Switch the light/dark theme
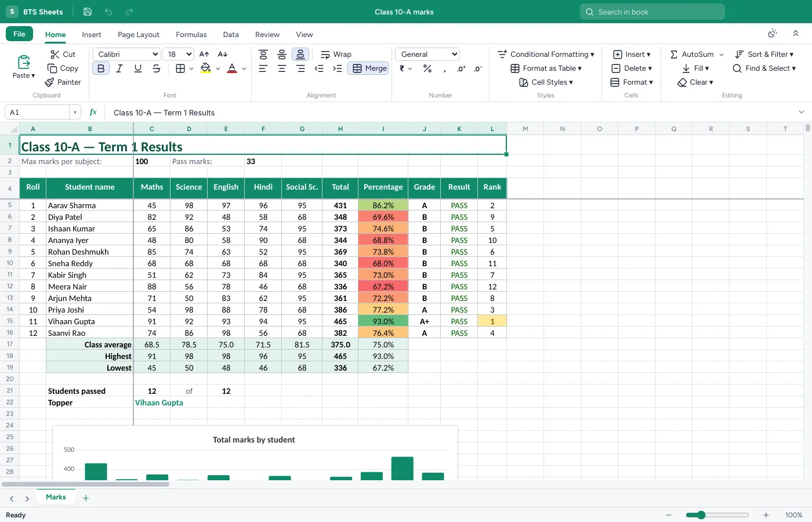Viewport: 812px width, 522px height. coord(773,34)
